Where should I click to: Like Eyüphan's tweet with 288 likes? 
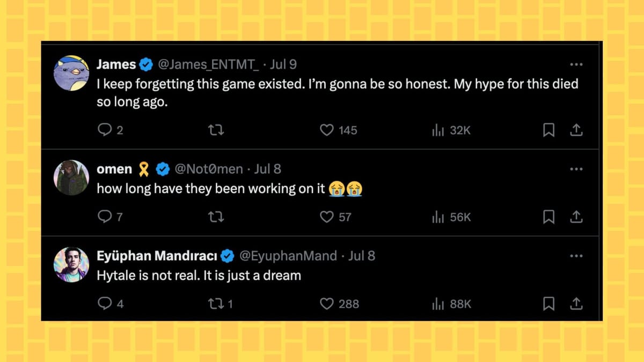(x=327, y=304)
